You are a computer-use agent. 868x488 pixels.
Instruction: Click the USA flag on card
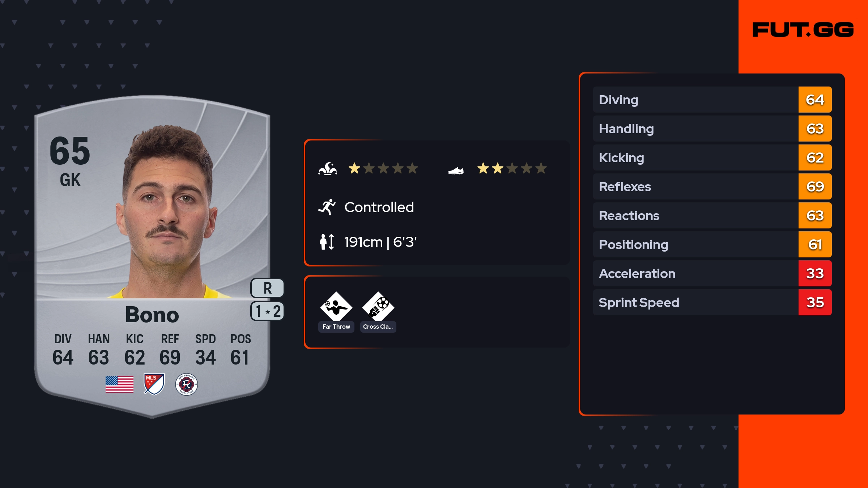pyautogui.click(x=119, y=384)
